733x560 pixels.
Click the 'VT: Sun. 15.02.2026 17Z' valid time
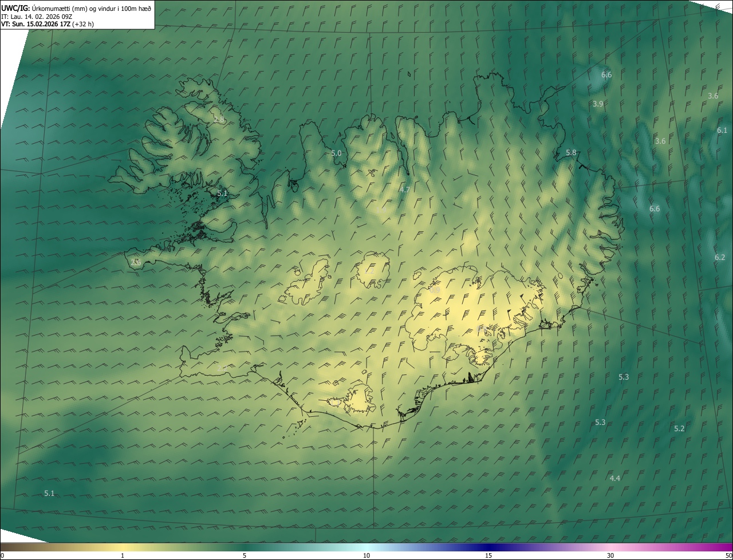(x=36, y=25)
